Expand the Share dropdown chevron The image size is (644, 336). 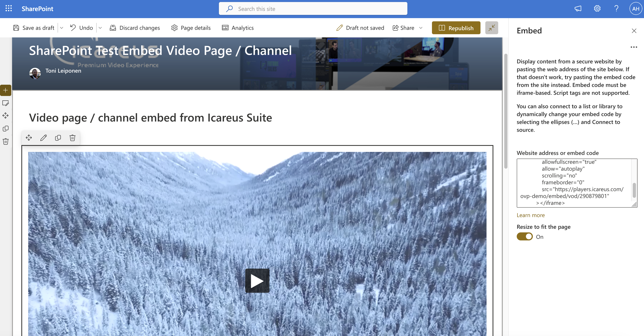click(x=421, y=28)
